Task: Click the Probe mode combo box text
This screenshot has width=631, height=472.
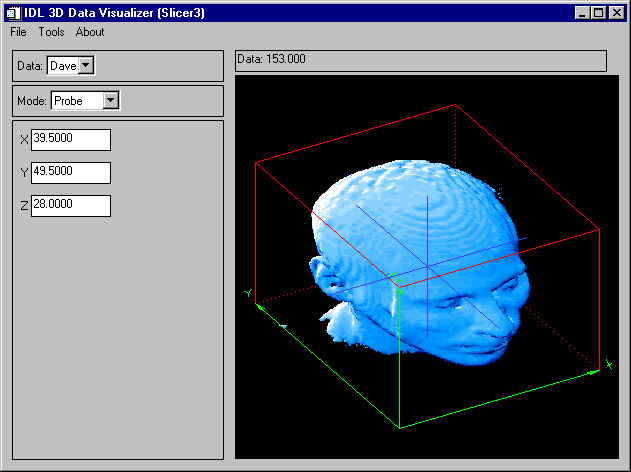Action: pos(76,100)
